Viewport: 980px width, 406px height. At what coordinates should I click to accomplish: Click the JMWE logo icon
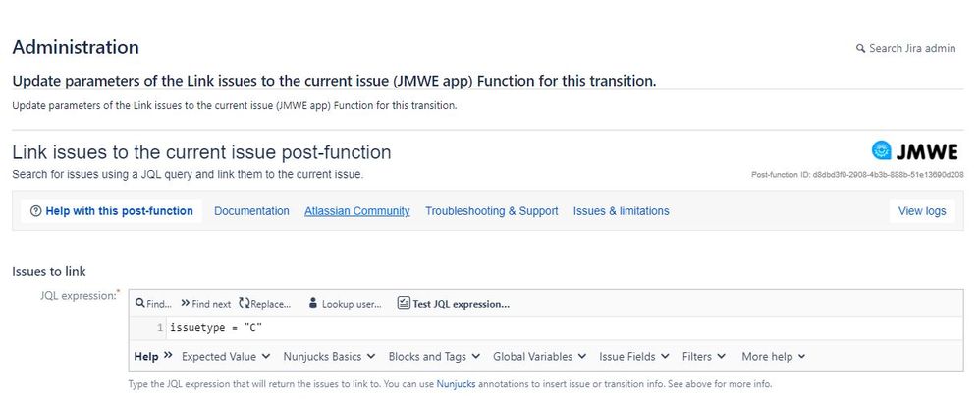[882, 151]
